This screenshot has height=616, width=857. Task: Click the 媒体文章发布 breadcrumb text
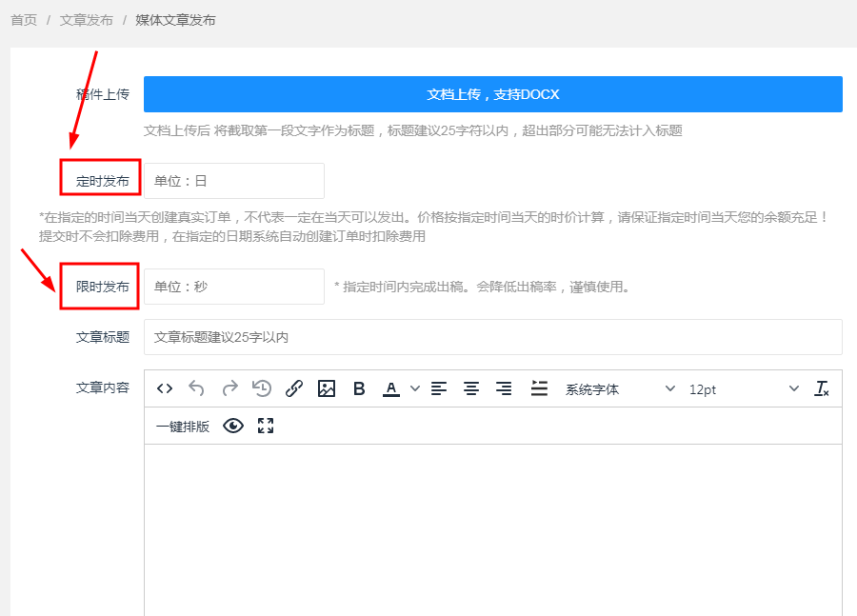(x=175, y=20)
